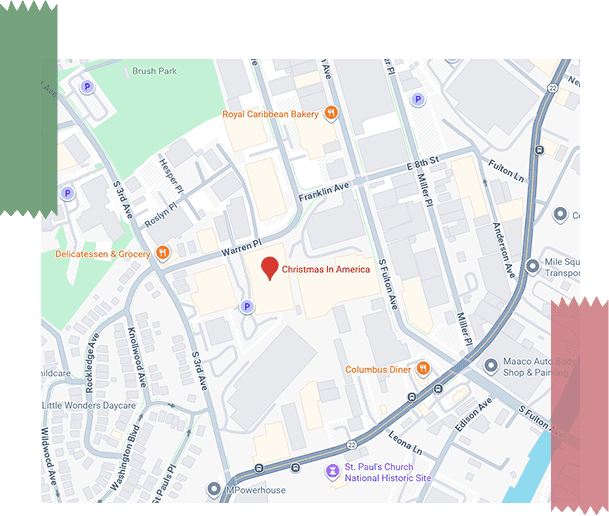Select the Little Wonders Daycare label

pos(88,405)
